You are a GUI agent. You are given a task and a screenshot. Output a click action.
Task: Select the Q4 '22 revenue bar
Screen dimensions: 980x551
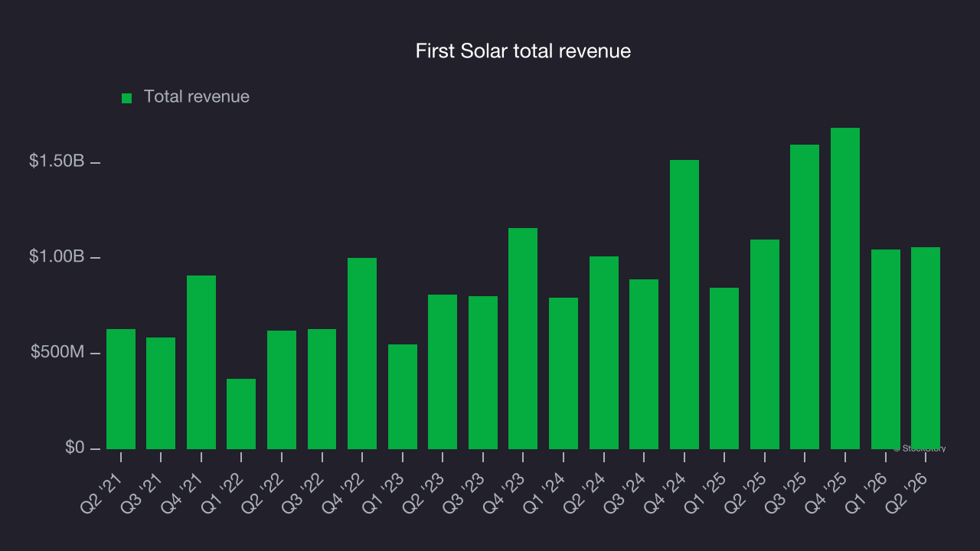[362, 354]
